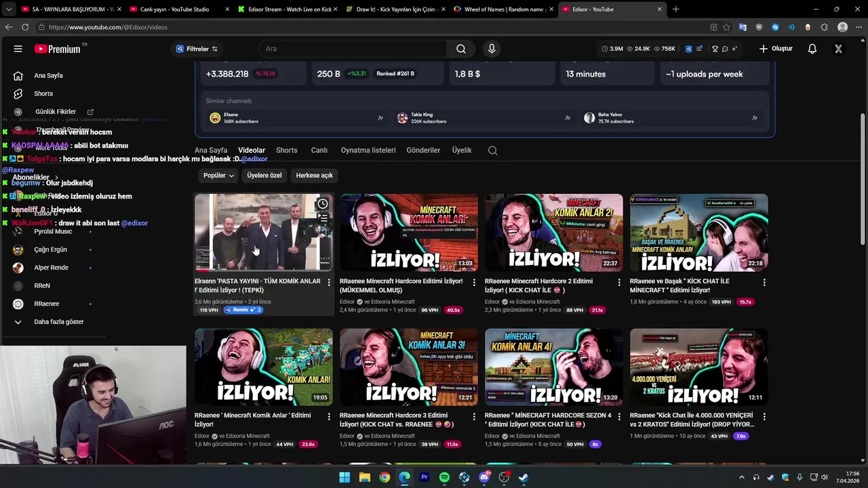Open subscription Alper Rende
The width and height of the screenshot is (868, 488).
52,268
